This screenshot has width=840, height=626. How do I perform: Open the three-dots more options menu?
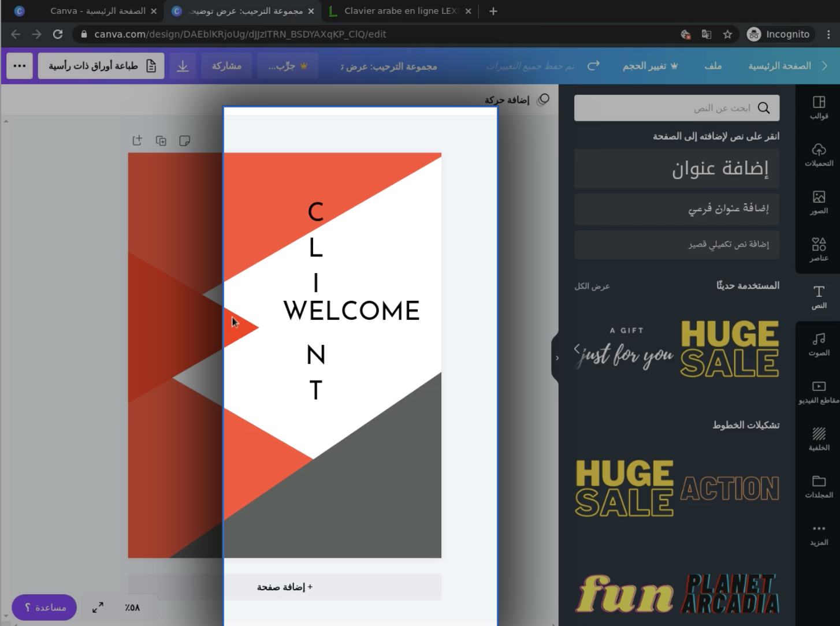pos(20,66)
